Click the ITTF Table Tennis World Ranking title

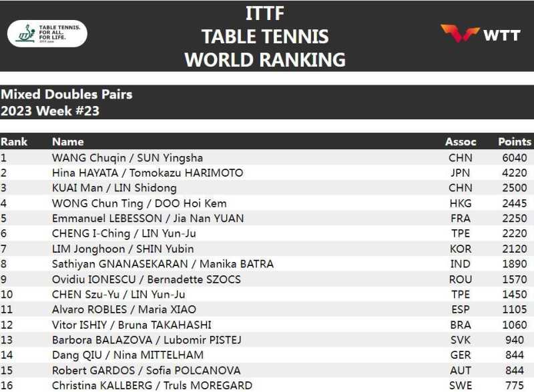(x=265, y=37)
